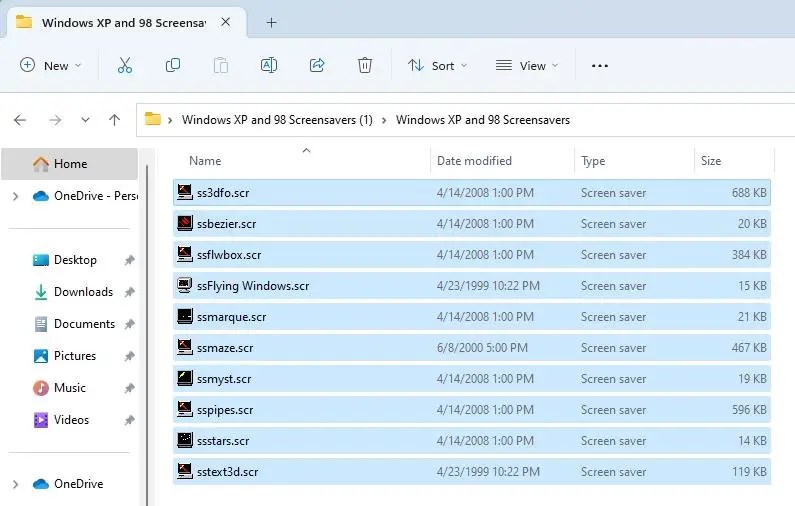Image resolution: width=795 pixels, height=506 pixels.
Task: Select the sstext3d.scr file
Action: click(472, 472)
